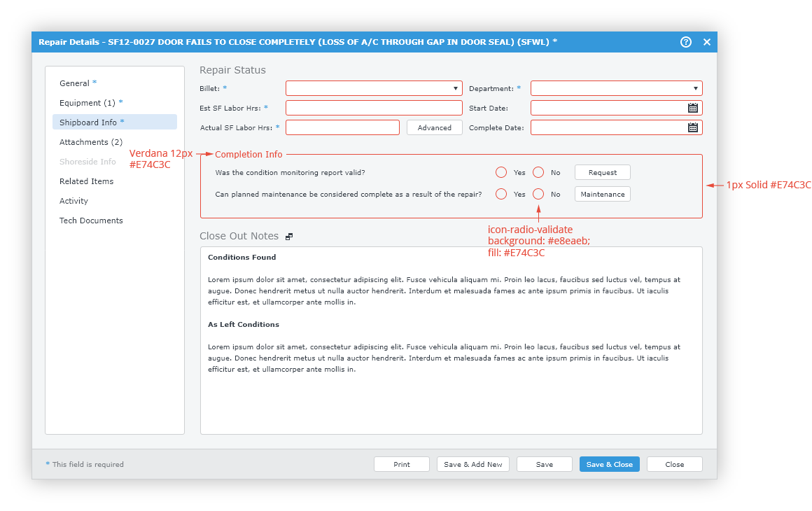The height and width of the screenshot is (511, 812).
Task: Click the Print button
Action: (x=401, y=464)
